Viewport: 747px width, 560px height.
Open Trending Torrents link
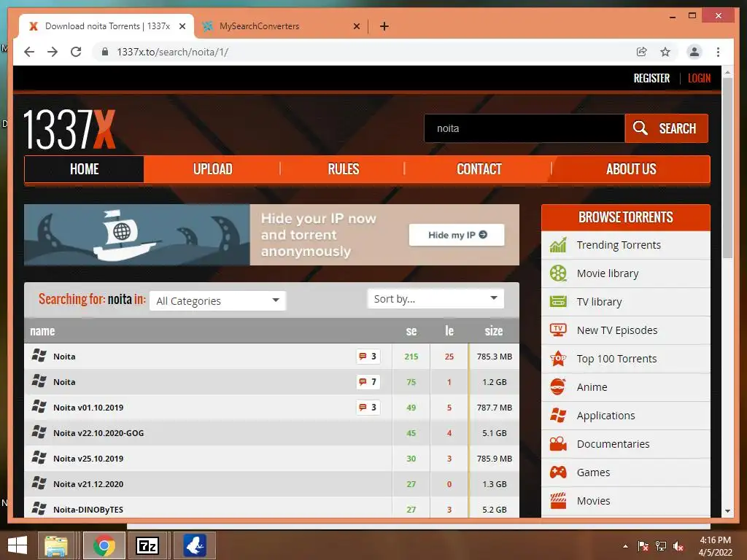click(x=619, y=245)
